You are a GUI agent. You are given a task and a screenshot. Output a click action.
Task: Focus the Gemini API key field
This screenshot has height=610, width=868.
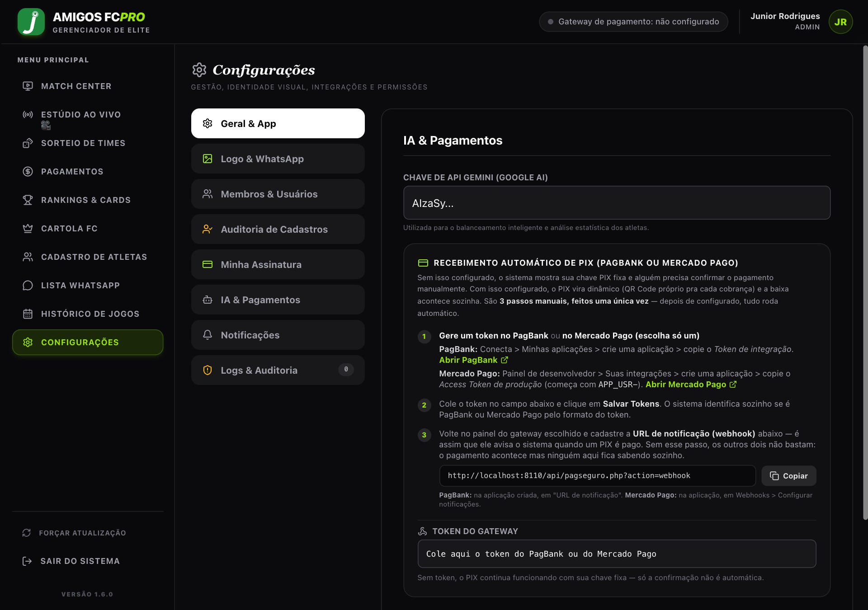[x=617, y=203]
